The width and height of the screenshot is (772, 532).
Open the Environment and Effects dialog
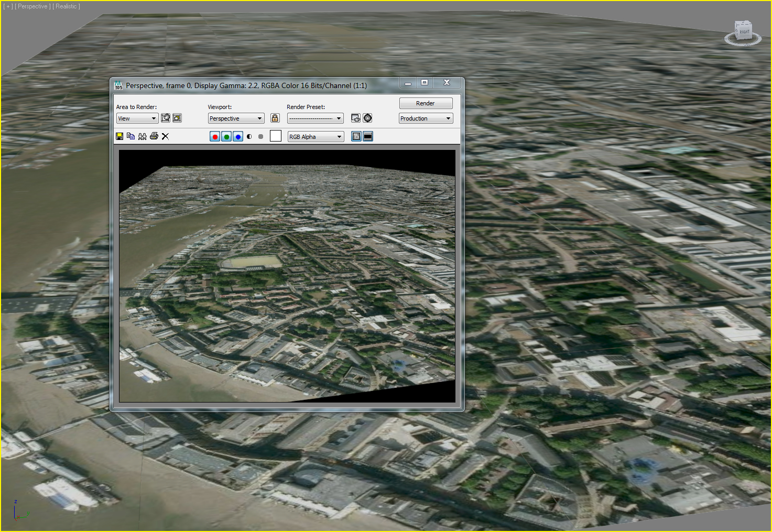367,118
